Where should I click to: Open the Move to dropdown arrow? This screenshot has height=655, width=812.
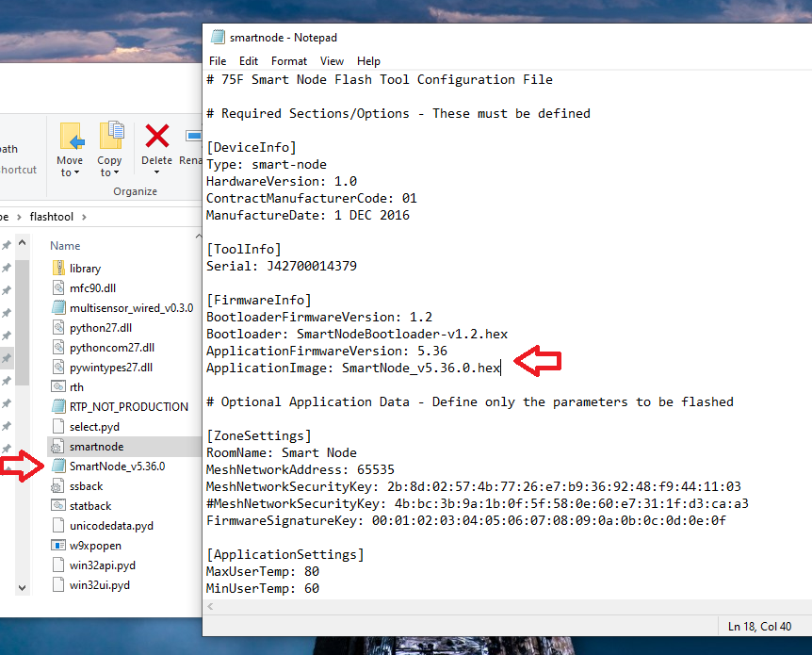pyautogui.click(x=76, y=172)
